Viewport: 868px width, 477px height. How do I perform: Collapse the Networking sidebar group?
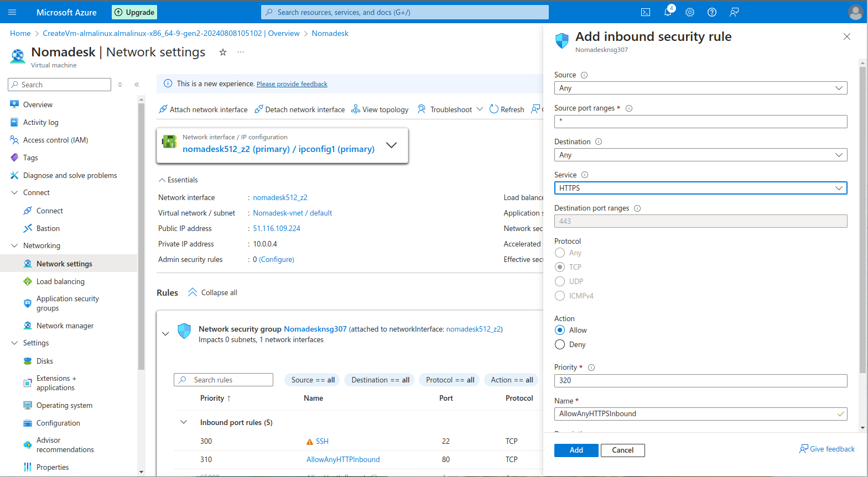tap(14, 246)
